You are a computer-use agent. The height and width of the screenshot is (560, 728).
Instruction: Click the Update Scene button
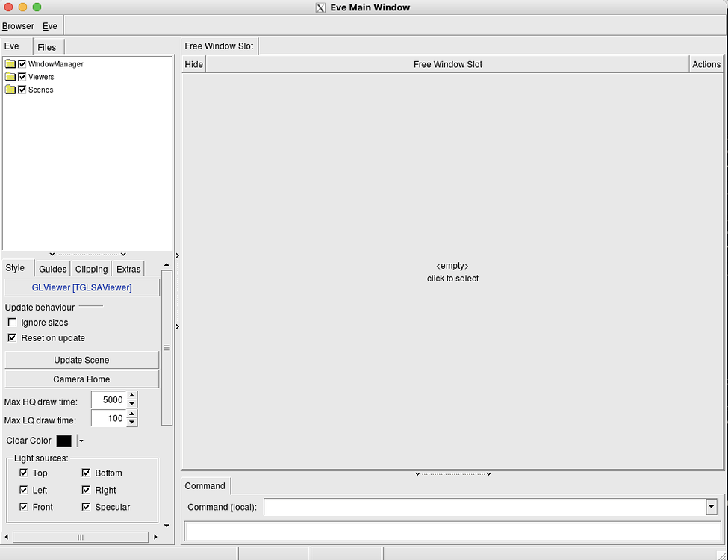81,360
